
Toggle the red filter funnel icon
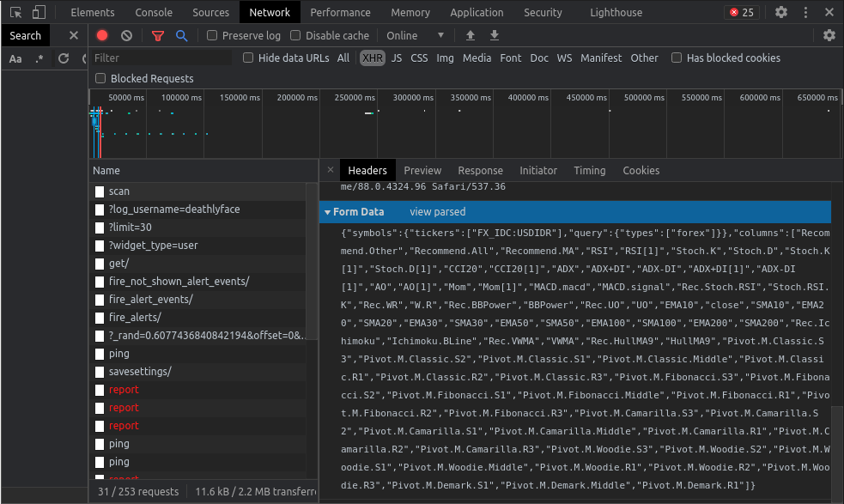pyautogui.click(x=157, y=35)
